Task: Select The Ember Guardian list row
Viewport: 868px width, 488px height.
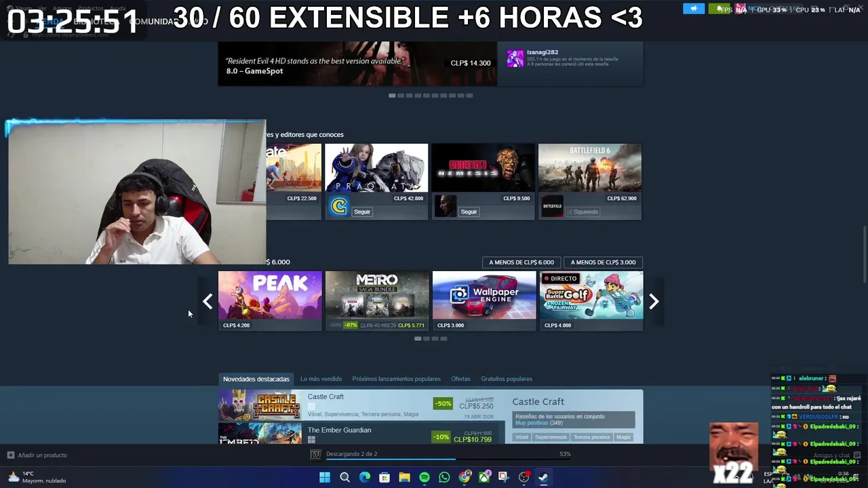Action: [x=362, y=434]
